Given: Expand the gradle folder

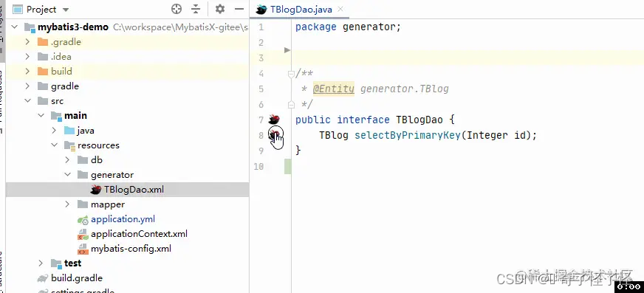Looking at the screenshot, I should click(x=27, y=86).
